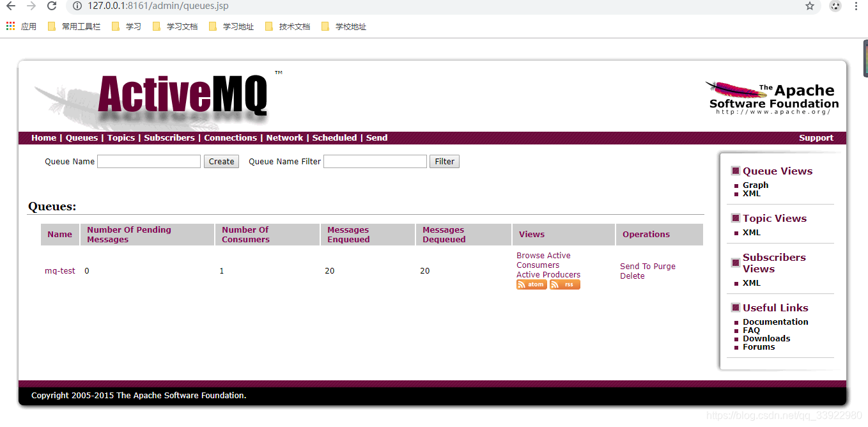Viewport: 868px width, 427px height.
Task: Open the Network menu item
Action: pos(284,138)
